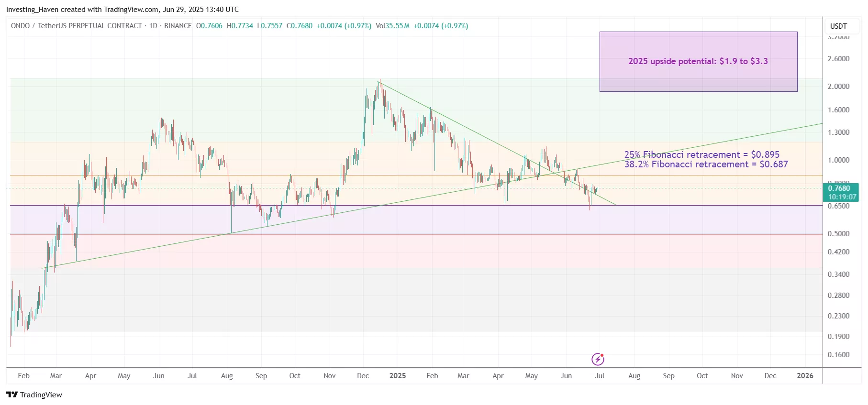The width and height of the screenshot is (868, 405).
Task: Click the 1.6000 price axis label
Action: [x=838, y=110]
